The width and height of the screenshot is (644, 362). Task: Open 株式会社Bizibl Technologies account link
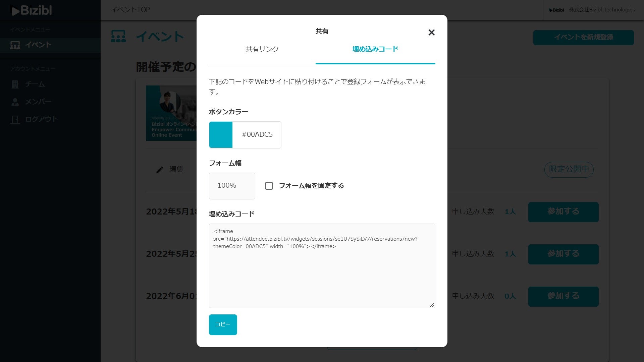coord(602,10)
